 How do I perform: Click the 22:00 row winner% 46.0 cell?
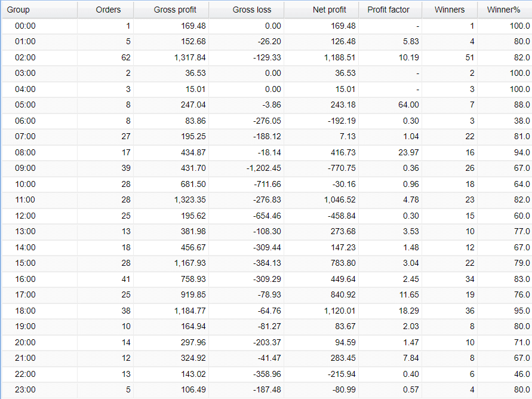pos(505,374)
